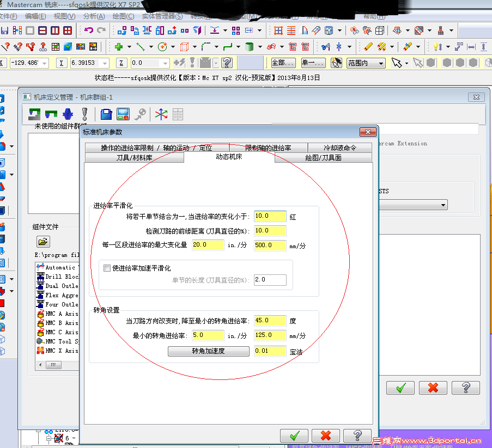Switch to the 刀具/材料库 tab

134,157
